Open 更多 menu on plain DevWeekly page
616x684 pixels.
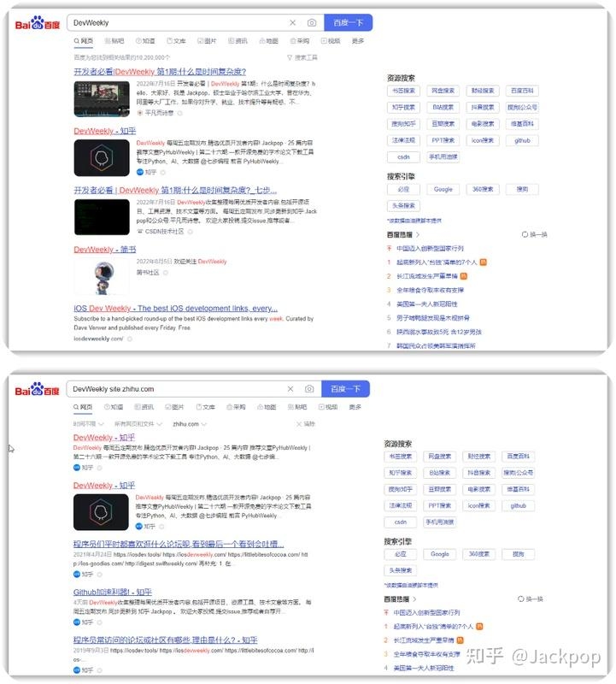pos(358,41)
